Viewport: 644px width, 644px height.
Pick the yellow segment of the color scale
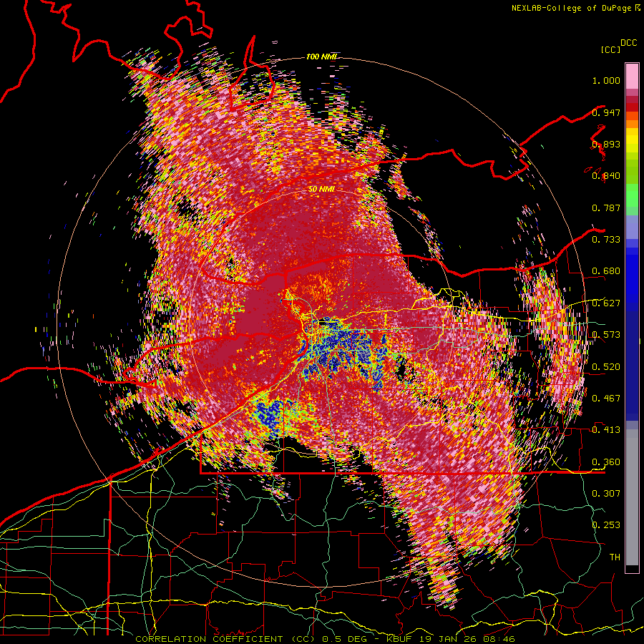[x=632, y=141]
